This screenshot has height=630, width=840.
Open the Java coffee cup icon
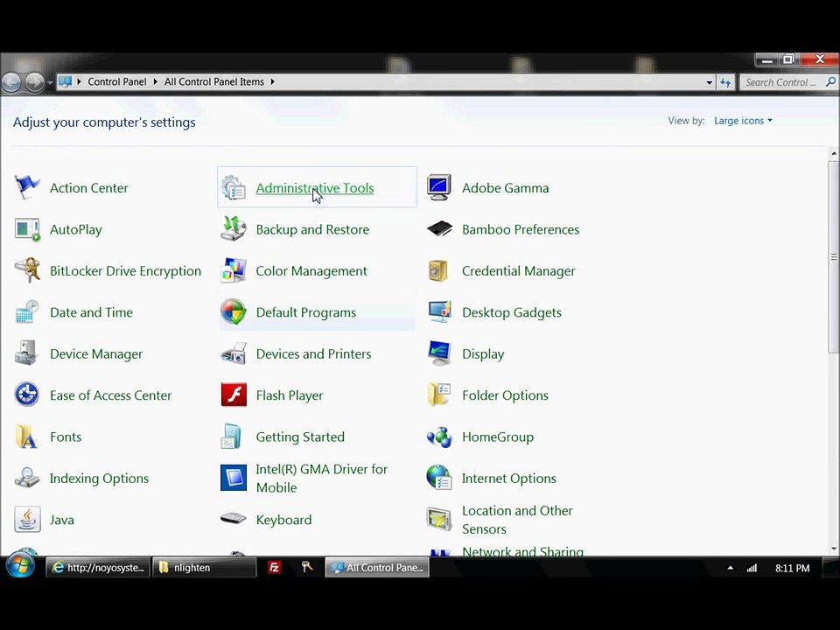click(x=27, y=520)
